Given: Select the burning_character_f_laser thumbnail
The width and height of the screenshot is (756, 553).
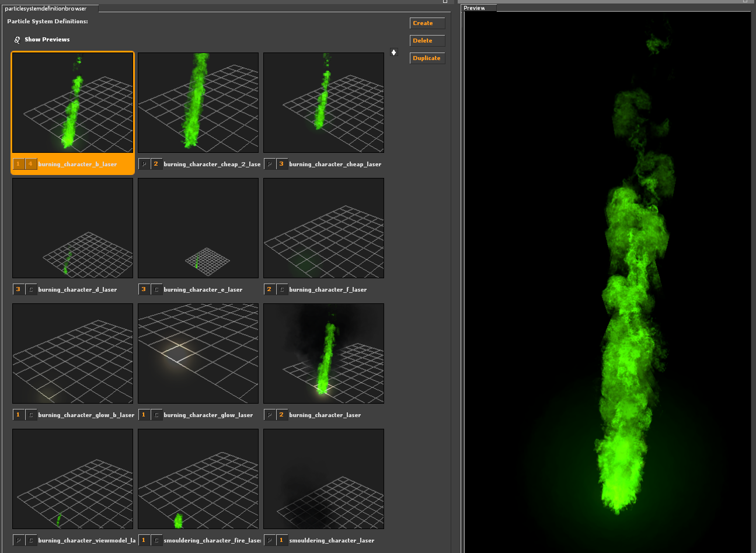Looking at the screenshot, I should pyautogui.click(x=323, y=228).
